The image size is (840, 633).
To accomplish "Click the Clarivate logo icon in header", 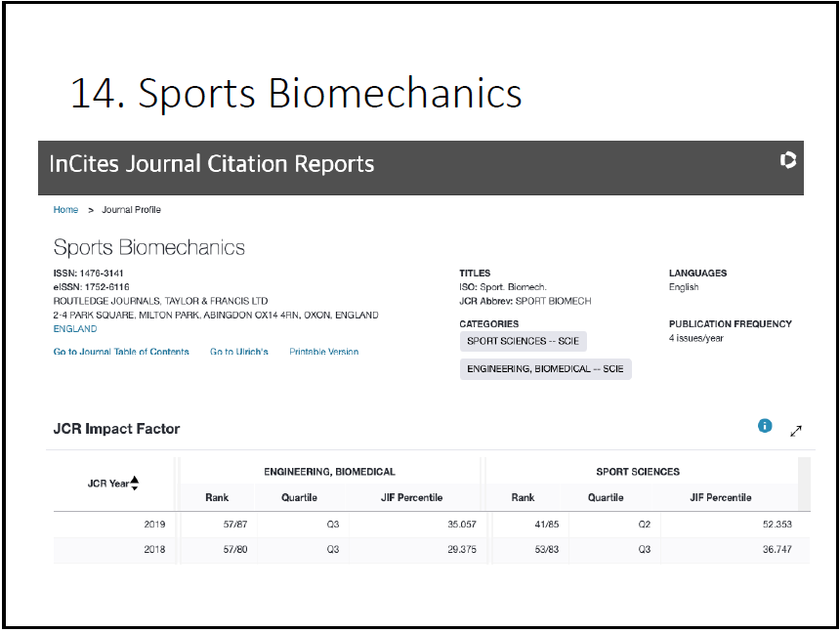I will [x=788, y=161].
